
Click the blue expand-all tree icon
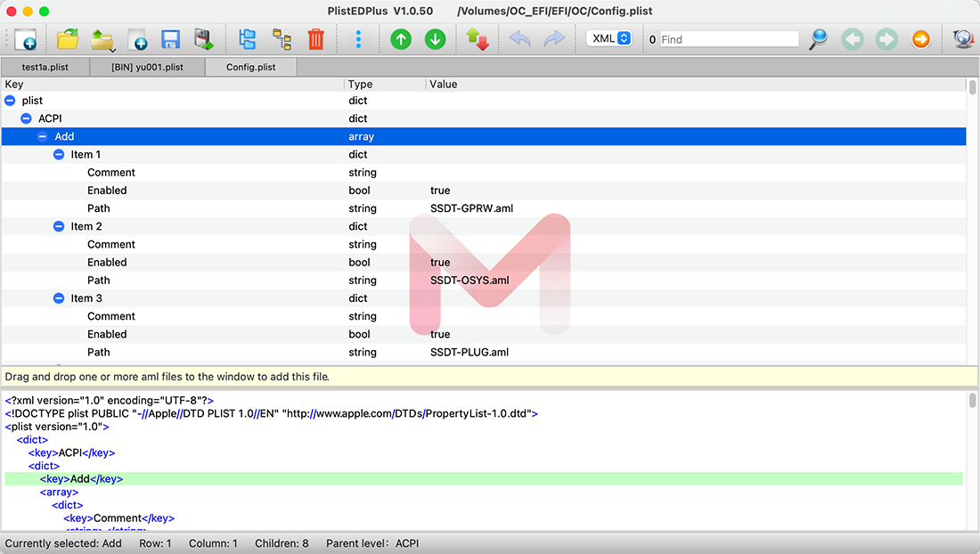pos(248,39)
